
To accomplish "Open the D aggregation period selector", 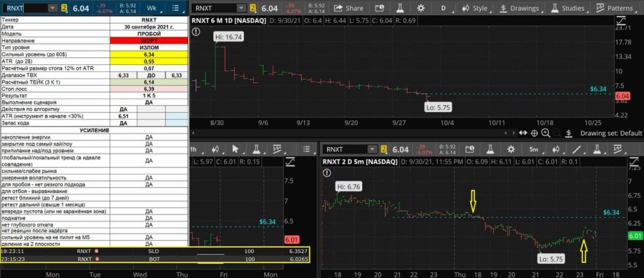I will [443, 8].
